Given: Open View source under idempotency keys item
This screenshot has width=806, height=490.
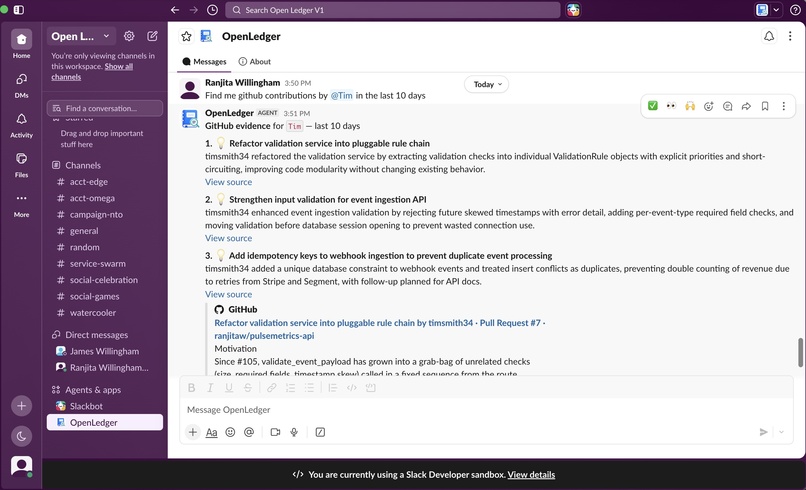Looking at the screenshot, I should (x=228, y=294).
